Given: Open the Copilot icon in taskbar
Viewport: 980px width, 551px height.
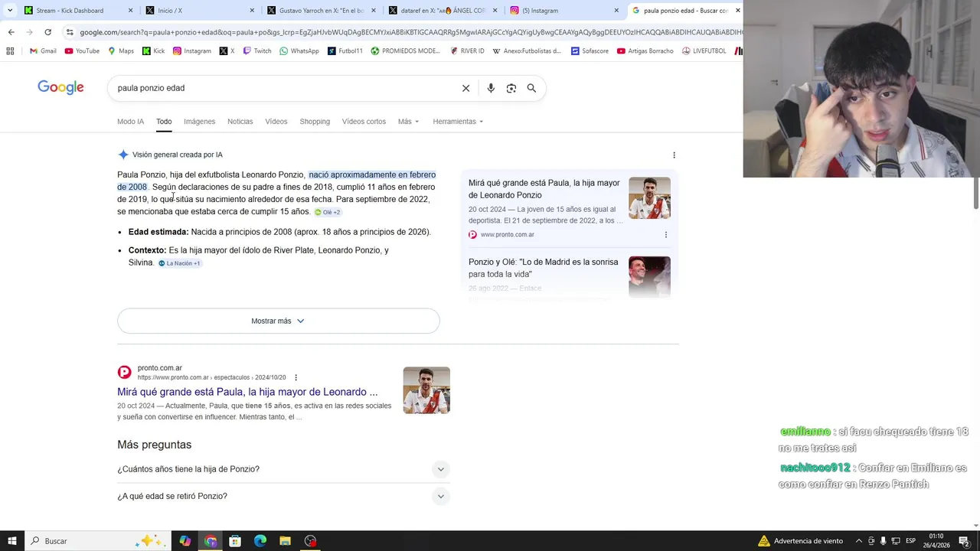Looking at the screenshot, I should [x=185, y=541].
